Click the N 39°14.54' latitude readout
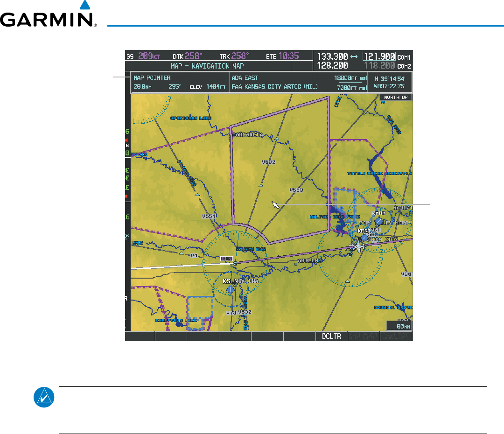The height and width of the screenshot is (434, 504). click(390, 79)
